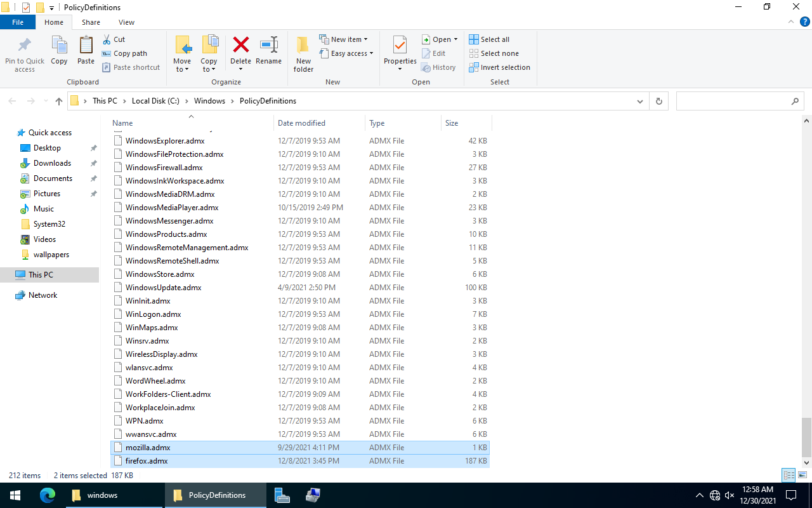812x508 pixels.
Task: Open Properties via checkmark icon
Action: [x=400, y=46]
